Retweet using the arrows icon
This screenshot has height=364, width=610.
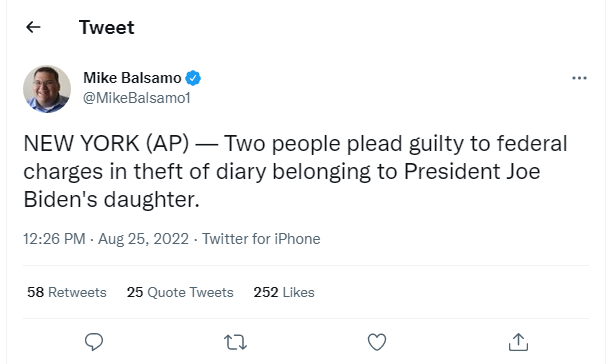tap(235, 342)
